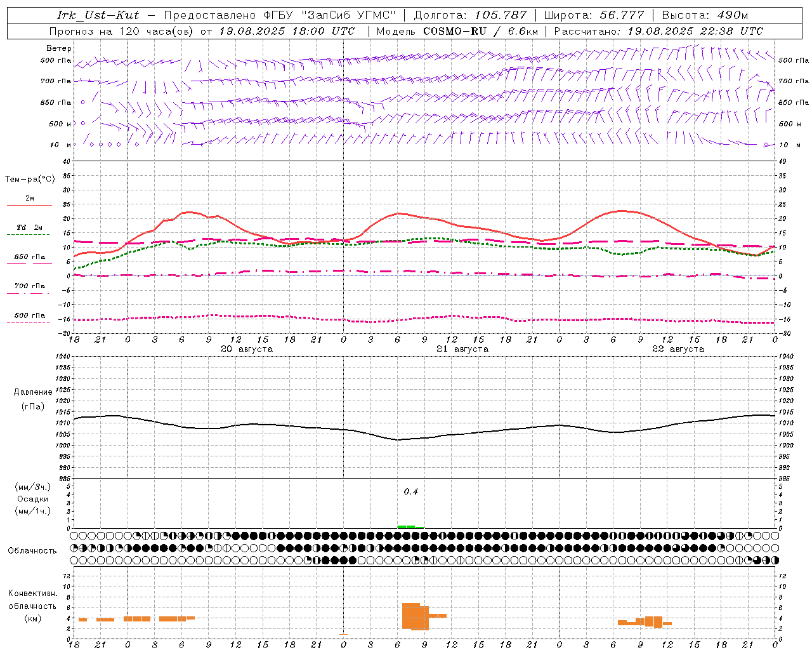Click the (гПа) pressure unit label
812x650 pixels.
(x=33, y=407)
